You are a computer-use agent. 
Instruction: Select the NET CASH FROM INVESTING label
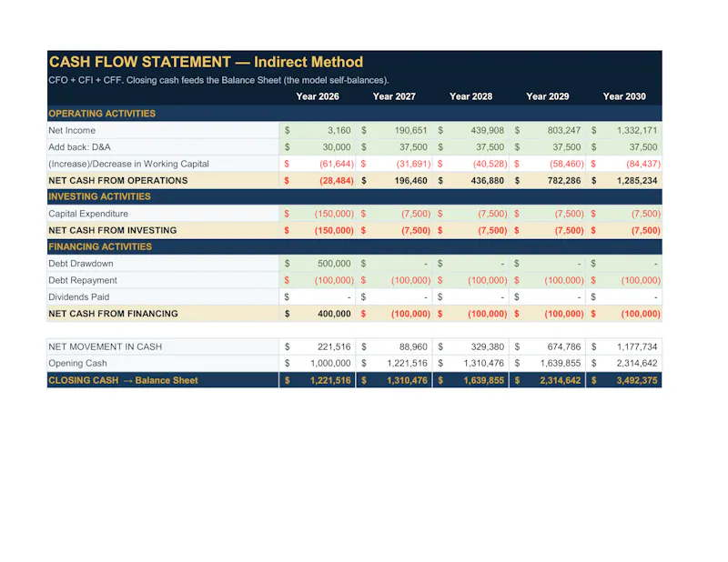click(x=112, y=231)
